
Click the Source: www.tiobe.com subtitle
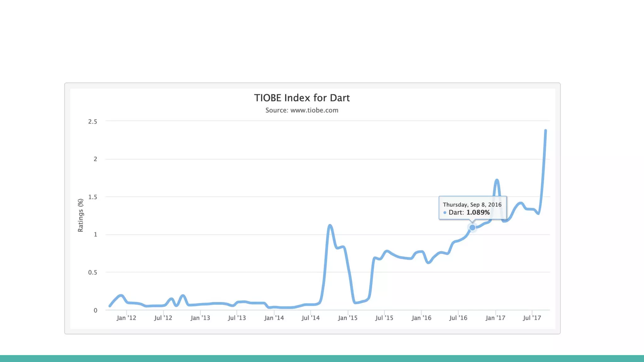click(x=302, y=110)
